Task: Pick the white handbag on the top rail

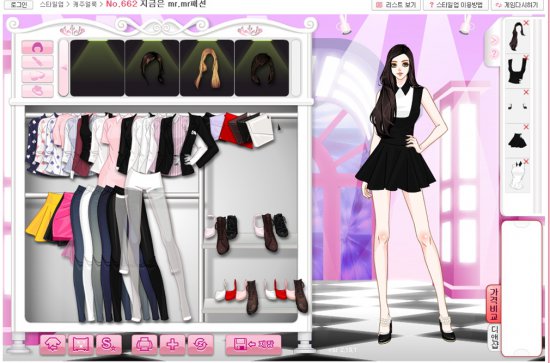Action: [260, 130]
